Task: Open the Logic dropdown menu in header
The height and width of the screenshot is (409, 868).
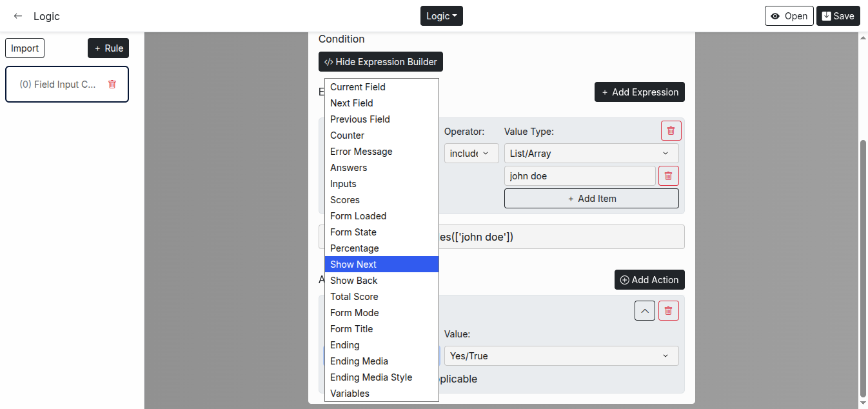Action: 441,16
